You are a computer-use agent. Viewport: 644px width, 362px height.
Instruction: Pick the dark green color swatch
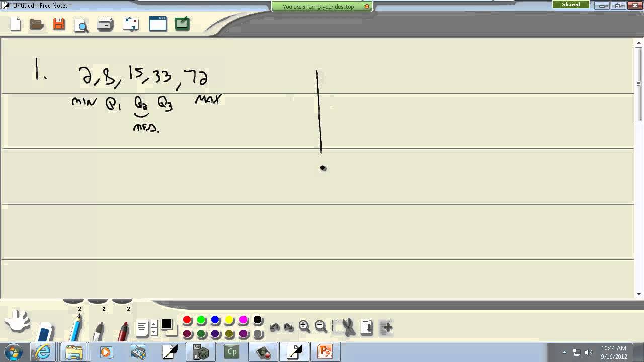coord(201,334)
